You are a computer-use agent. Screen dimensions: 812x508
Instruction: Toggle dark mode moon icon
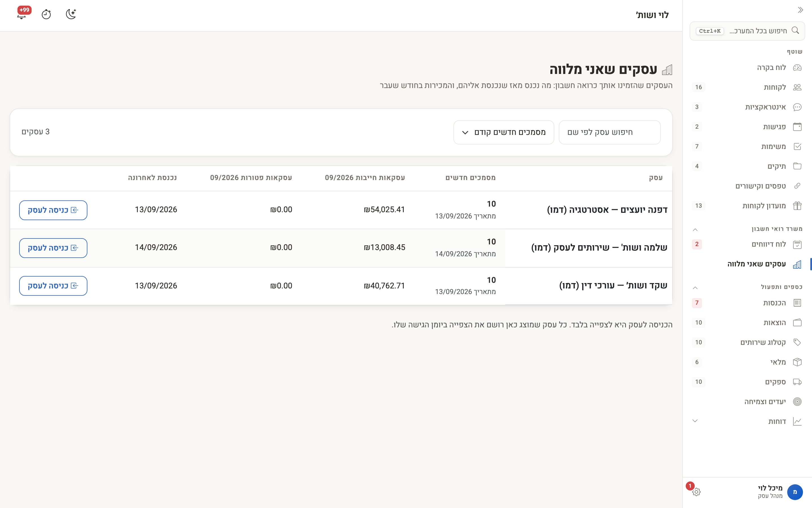[71, 14]
